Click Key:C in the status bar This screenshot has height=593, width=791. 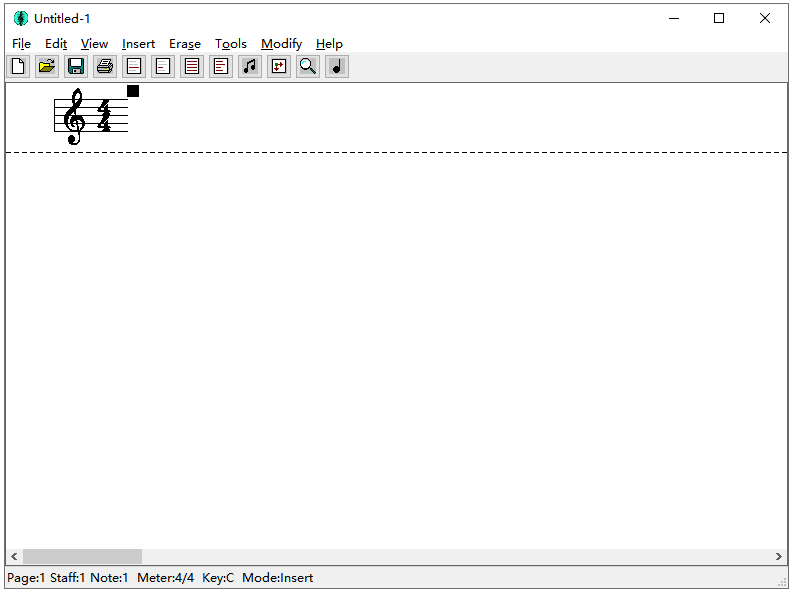pos(218,577)
